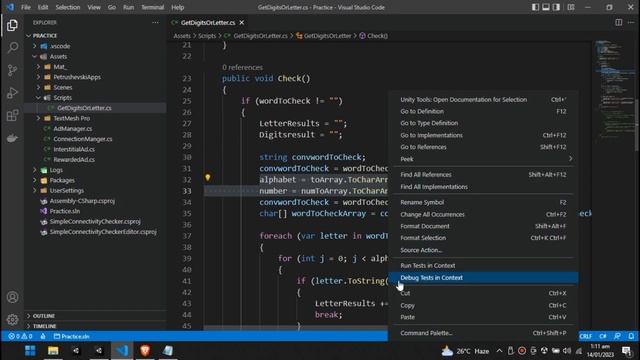Select Find All References entry

point(483,174)
